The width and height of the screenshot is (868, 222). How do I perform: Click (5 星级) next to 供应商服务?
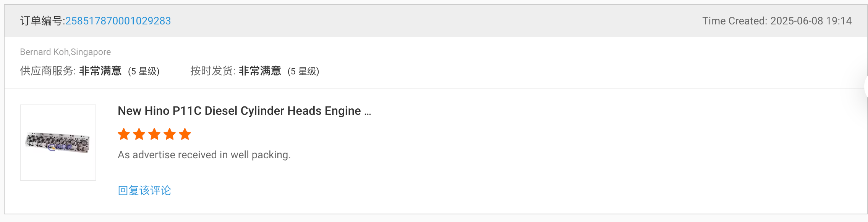[144, 71]
